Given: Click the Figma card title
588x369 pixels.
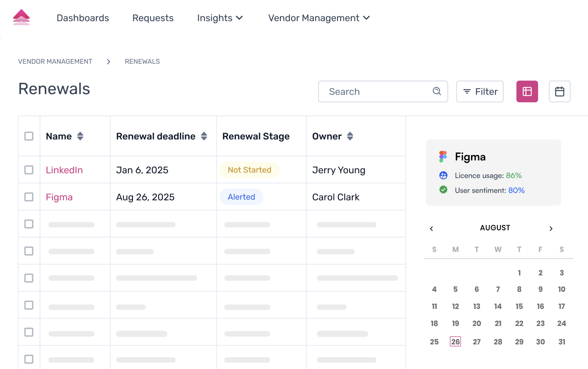Looking at the screenshot, I should pos(470,157).
